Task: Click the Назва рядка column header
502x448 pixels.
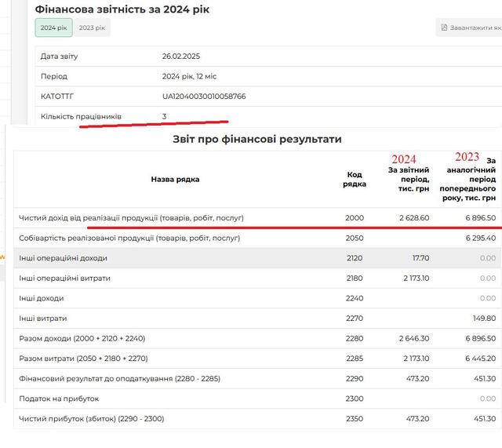Action: coord(175,180)
